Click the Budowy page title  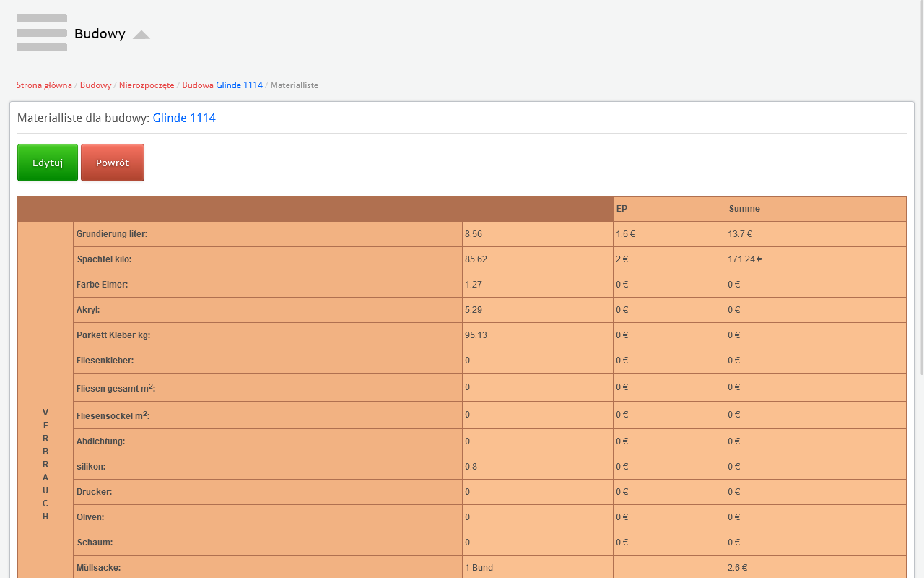pyautogui.click(x=100, y=34)
